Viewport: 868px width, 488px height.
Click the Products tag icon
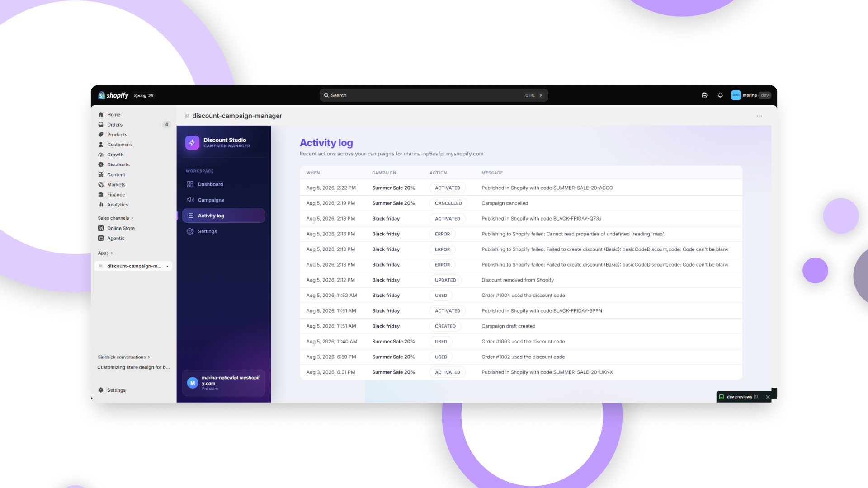[x=101, y=135]
